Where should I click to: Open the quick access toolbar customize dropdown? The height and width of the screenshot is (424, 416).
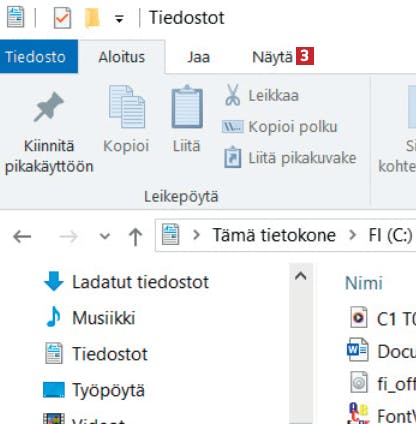119,19
